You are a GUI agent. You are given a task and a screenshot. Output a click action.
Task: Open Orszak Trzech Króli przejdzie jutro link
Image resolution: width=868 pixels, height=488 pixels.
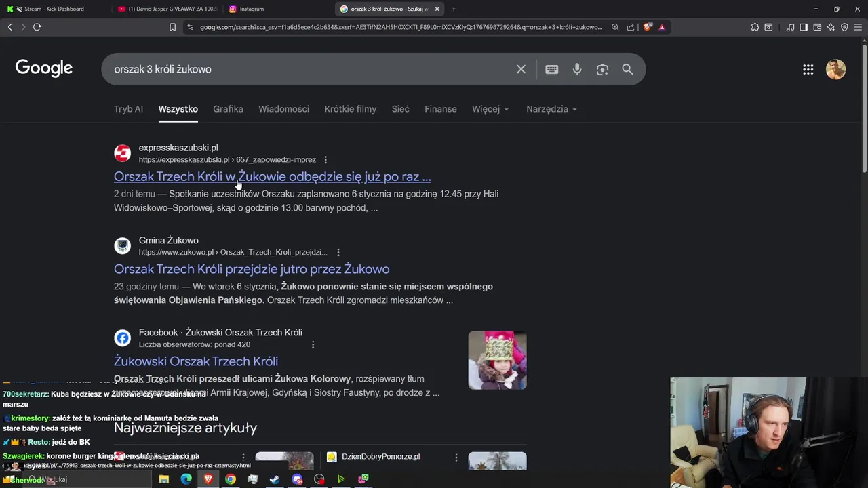[x=252, y=269]
